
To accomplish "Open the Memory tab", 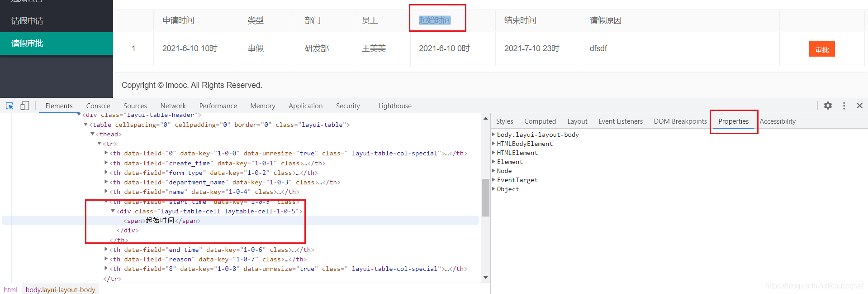I will (x=263, y=106).
